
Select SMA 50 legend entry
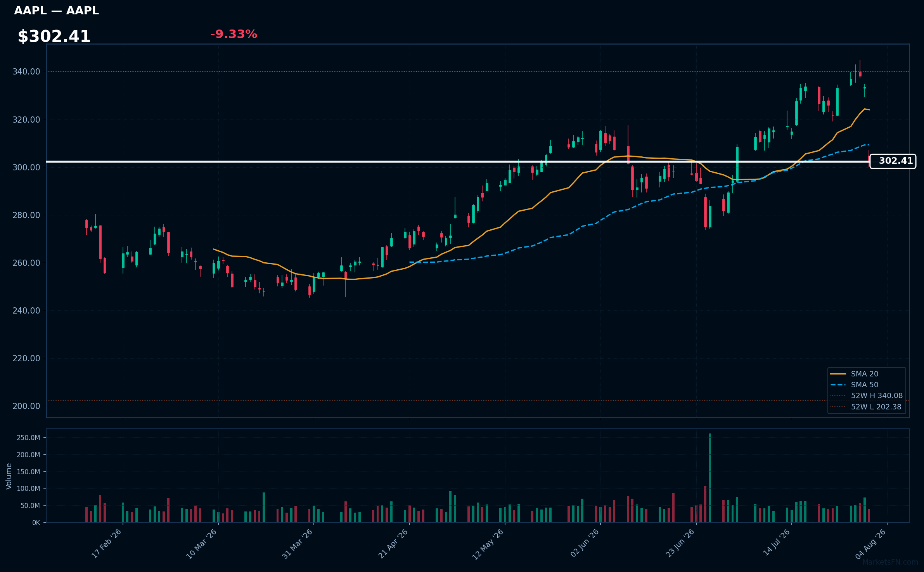click(x=854, y=385)
